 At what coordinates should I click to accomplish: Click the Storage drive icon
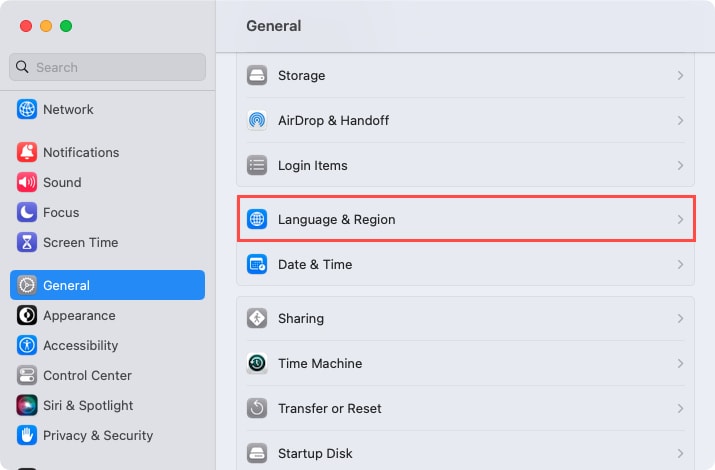pos(257,76)
